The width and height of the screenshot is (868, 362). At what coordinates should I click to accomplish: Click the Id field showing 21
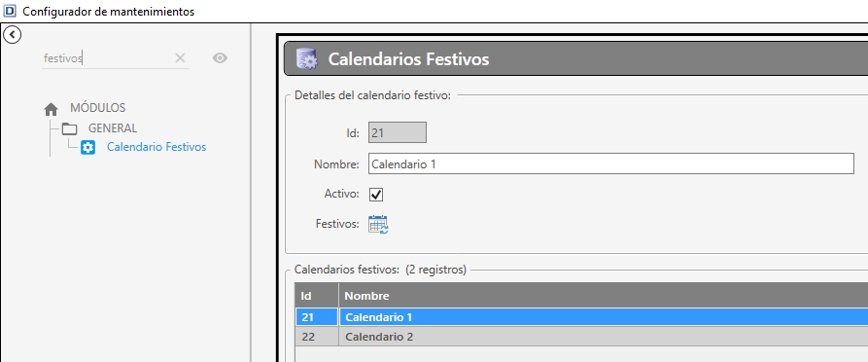tap(397, 133)
